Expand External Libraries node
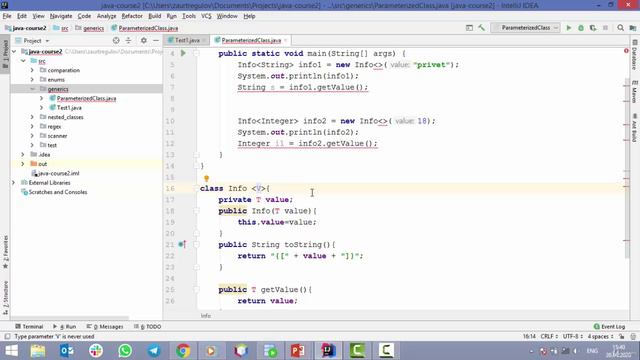Image resolution: width=640 pixels, height=360 pixels. (14, 182)
